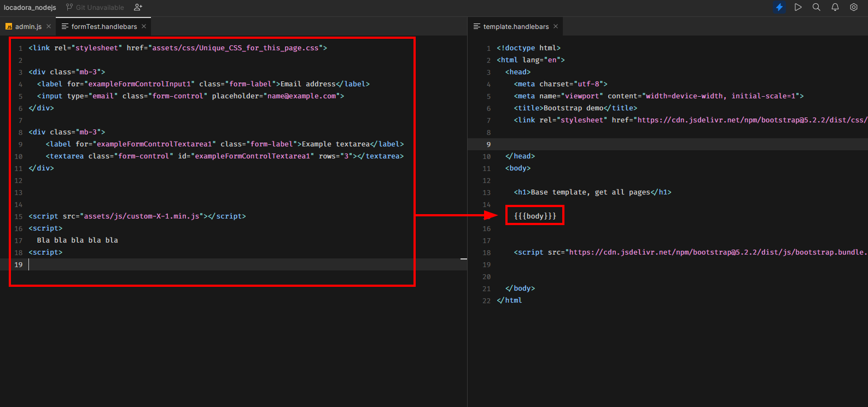Click the id="exampleFormControlTextarea1" attribute
Screen dimensions: 868x407
click(x=246, y=156)
